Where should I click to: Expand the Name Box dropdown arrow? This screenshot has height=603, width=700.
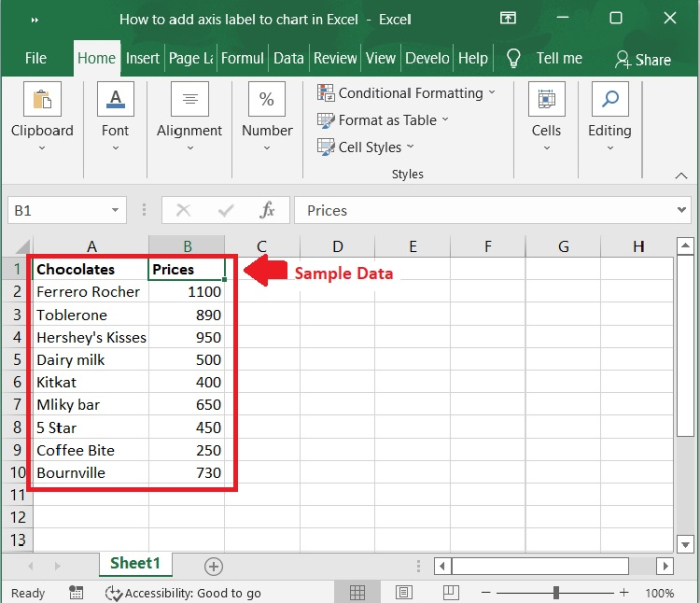(115, 210)
